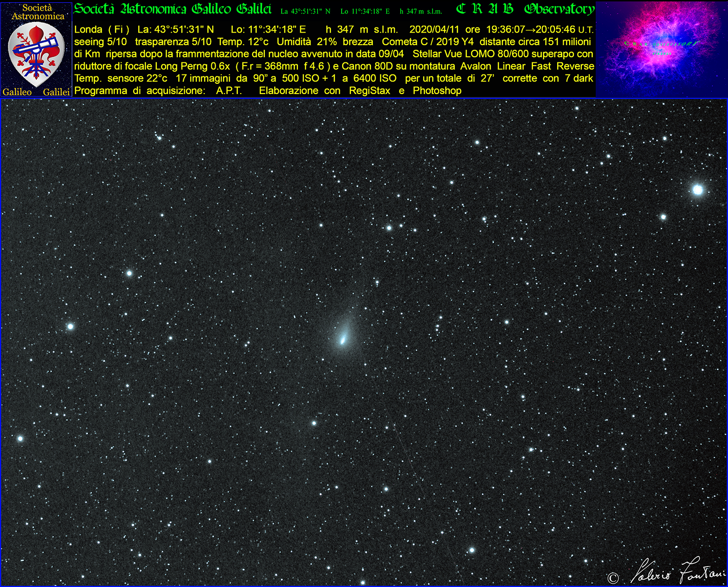This screenshot has width=728, height=587.
Task: Select the brightest star near the right edge
Action: click(x=697, y=189)
